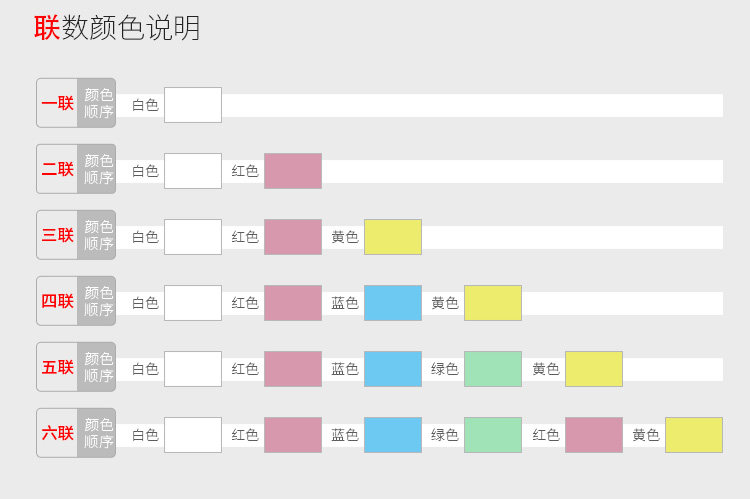Pick the green swatch in 五联 row
The width and height of the screenshot is (750, 499).
coord(493,369)
